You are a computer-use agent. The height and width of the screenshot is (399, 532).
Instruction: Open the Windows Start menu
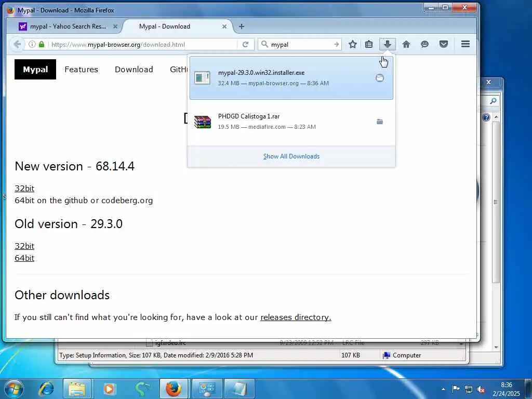[x=14, y=389]
